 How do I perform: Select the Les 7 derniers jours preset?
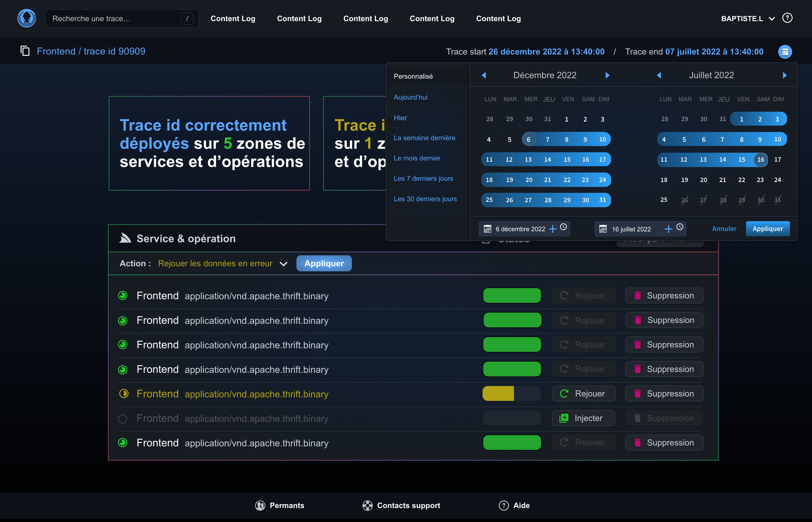click(x=423, y=178)
